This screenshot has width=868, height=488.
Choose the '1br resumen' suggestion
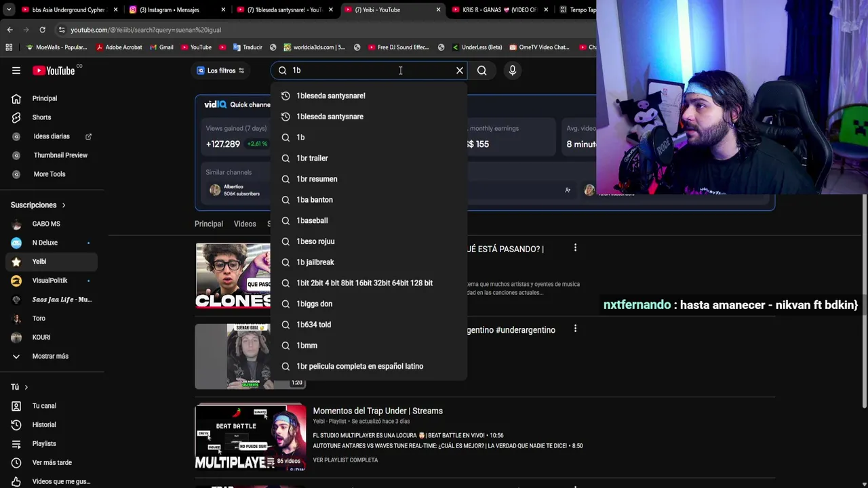369,179
